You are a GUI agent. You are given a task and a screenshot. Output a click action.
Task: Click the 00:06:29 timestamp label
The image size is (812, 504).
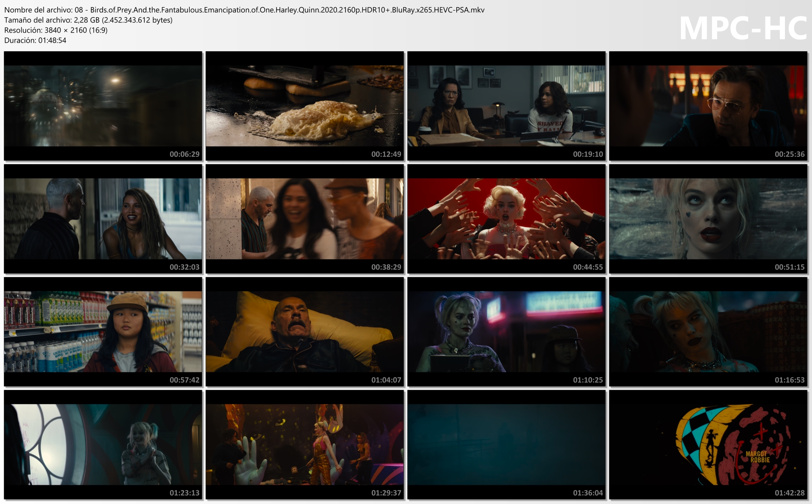(x=184, y=154)
